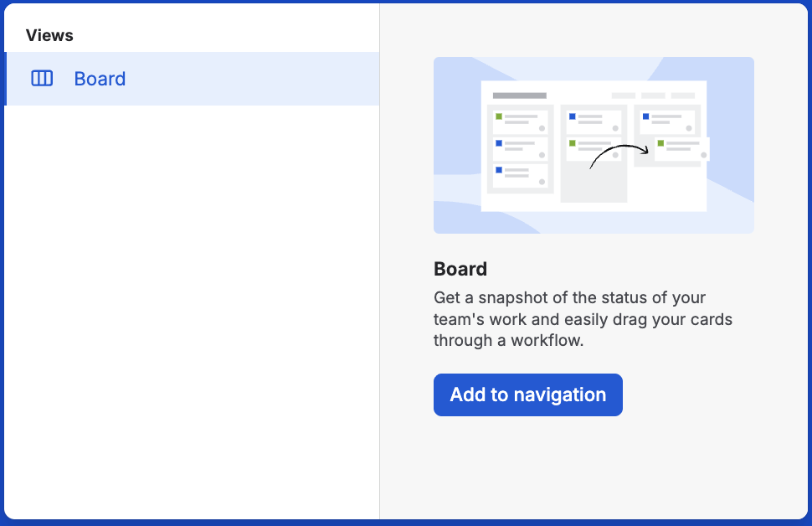Click the Board columns icon in Views list
812x526 pixels.
click(42, 78)
